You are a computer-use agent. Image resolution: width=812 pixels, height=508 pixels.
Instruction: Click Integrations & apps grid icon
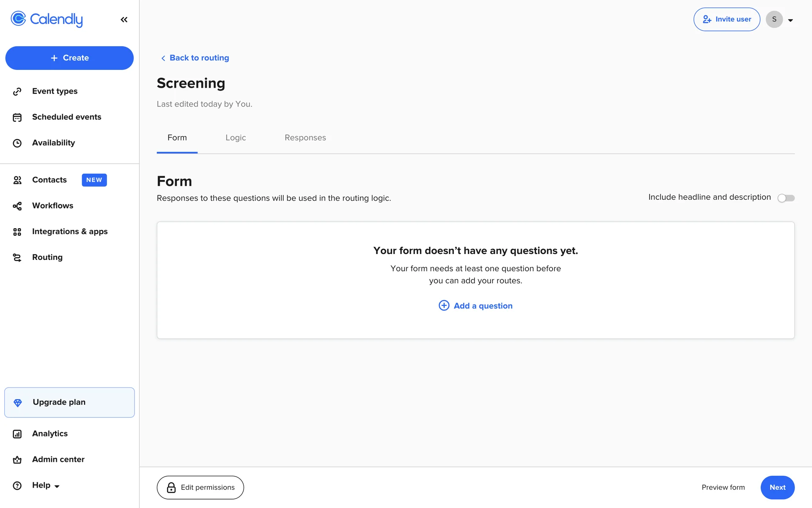point(17,232)
